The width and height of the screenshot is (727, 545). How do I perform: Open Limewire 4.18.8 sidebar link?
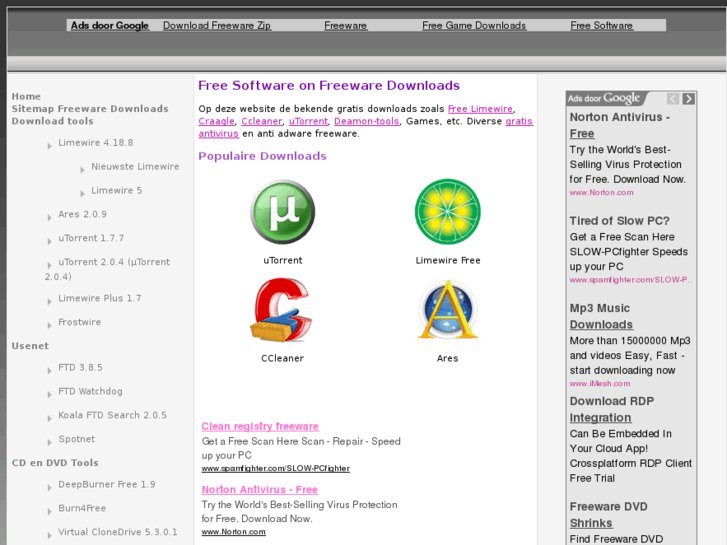click(96, 143)
